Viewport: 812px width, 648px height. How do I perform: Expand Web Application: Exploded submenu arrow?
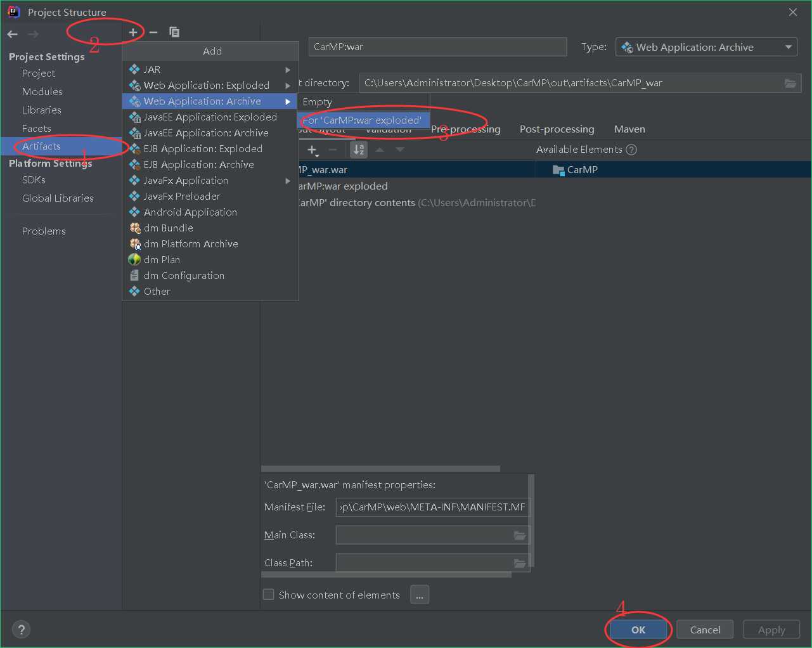(288, 86)
